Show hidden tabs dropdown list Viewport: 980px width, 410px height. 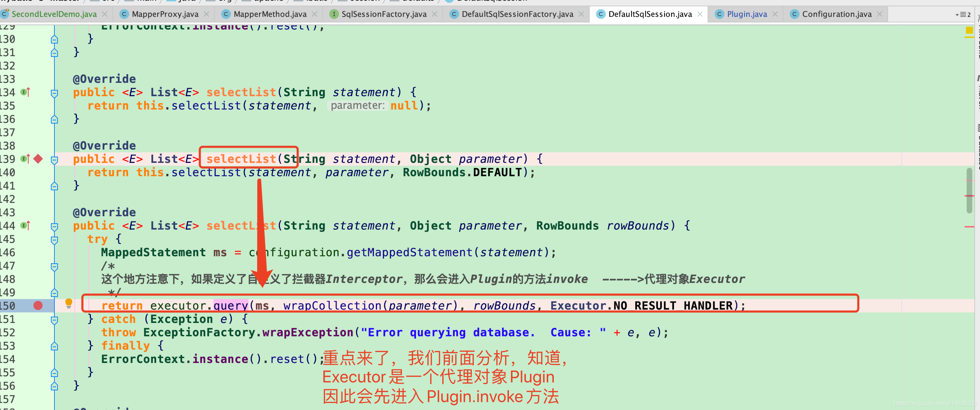pyautogui.click(x=963, y=15)
